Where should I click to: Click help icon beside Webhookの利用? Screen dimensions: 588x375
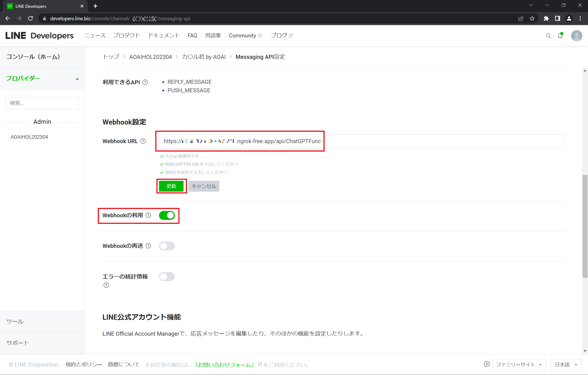coord(148,215)
